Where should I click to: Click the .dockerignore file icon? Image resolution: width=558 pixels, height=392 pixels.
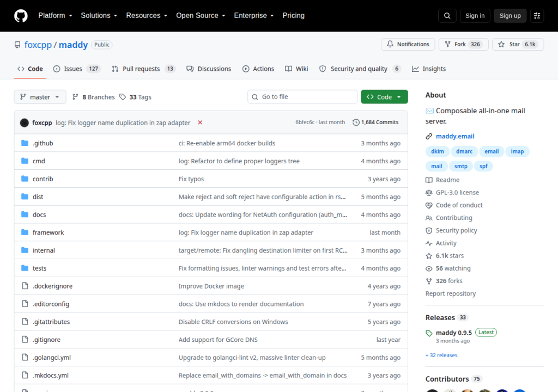(25, 286)
